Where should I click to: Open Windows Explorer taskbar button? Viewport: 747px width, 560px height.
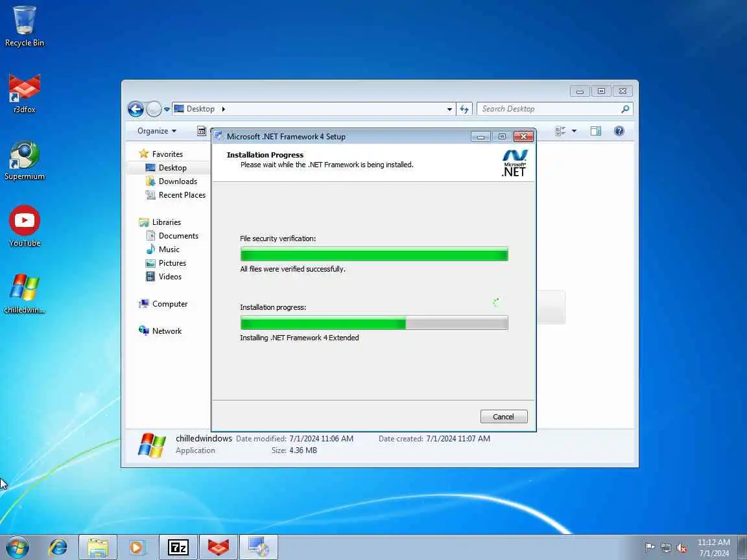click(98, 548)
